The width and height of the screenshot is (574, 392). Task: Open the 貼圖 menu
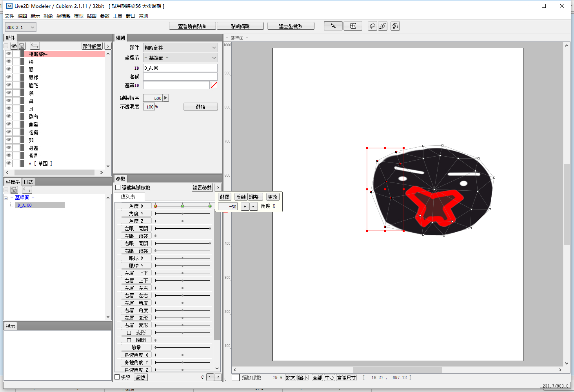[92, 16]
